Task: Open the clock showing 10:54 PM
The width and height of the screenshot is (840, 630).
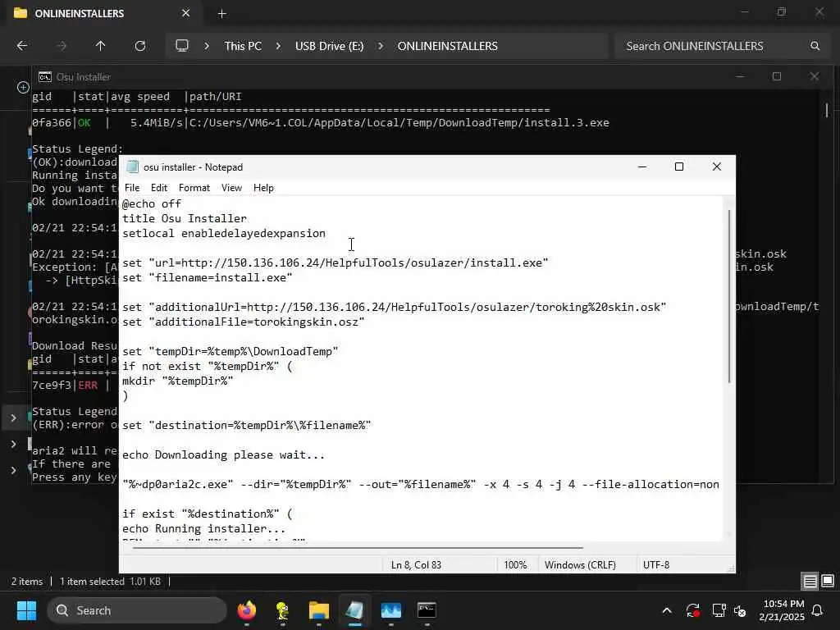Action: [782, 610]
